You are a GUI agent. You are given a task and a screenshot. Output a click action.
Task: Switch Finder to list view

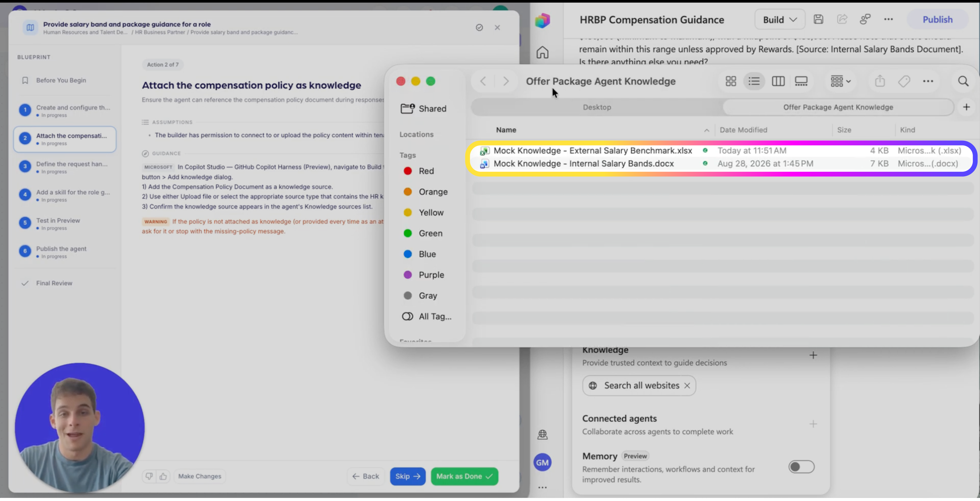coord(754,81)
